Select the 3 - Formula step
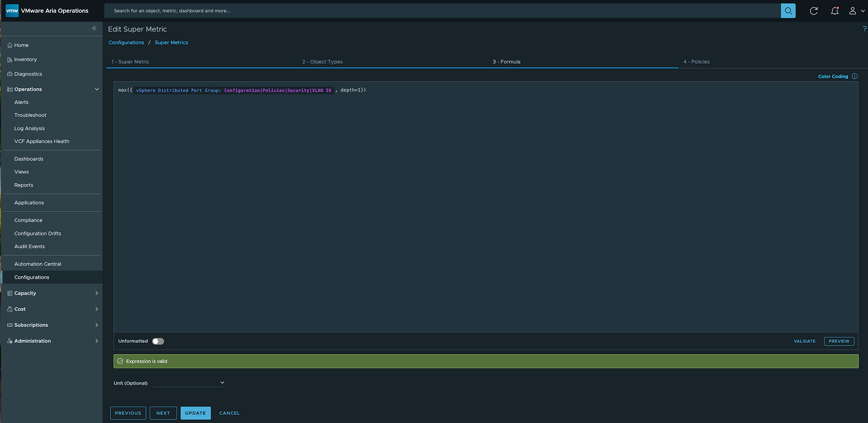This screenshot has height=423, width=868. click(507, 62)
